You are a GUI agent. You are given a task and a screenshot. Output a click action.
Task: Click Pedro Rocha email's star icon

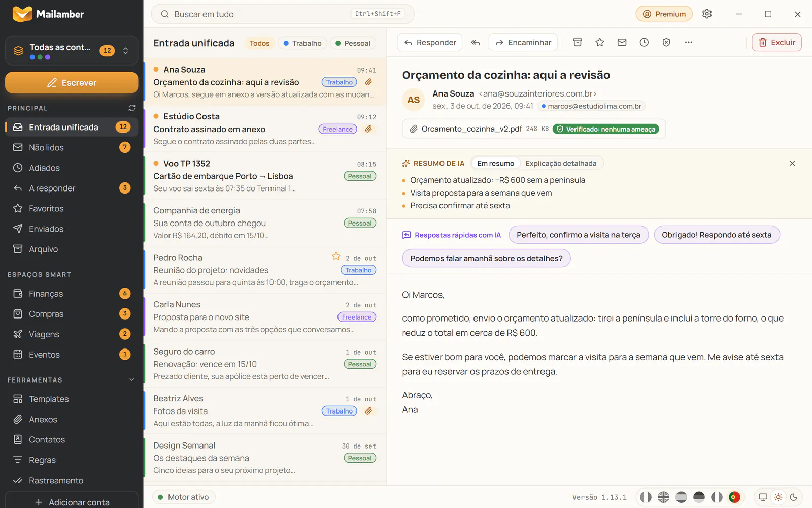point(336,257)
